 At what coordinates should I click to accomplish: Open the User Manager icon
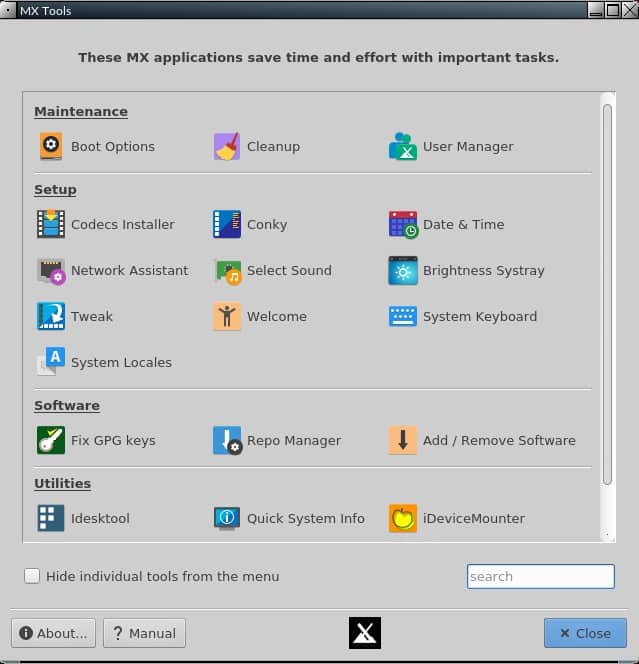click(x=403, y=147)
